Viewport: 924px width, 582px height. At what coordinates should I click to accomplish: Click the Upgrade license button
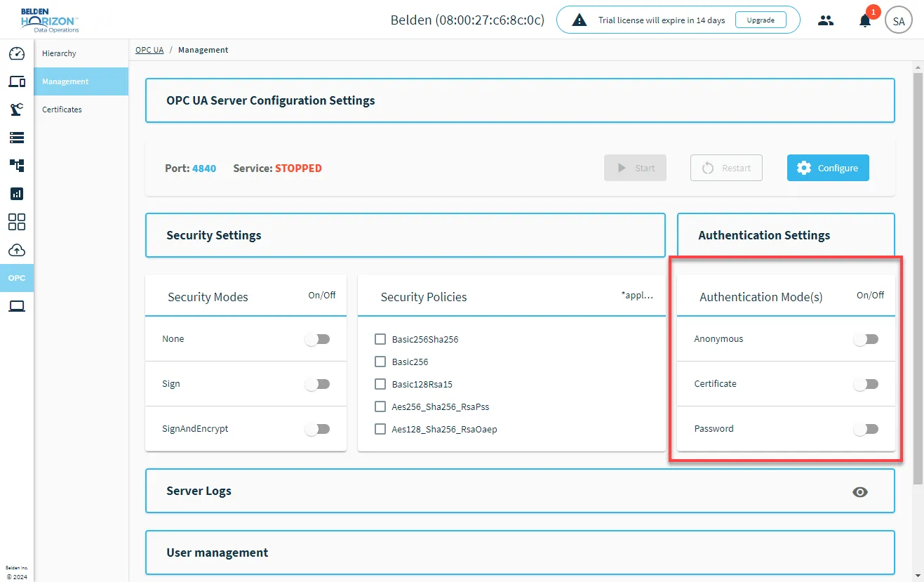tap(761, 20)
